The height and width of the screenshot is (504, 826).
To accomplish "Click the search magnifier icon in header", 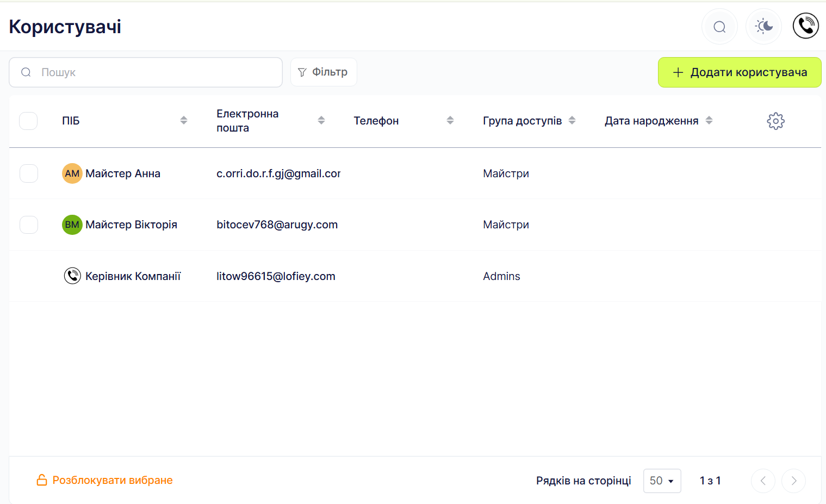I will [x=719, y=27].
